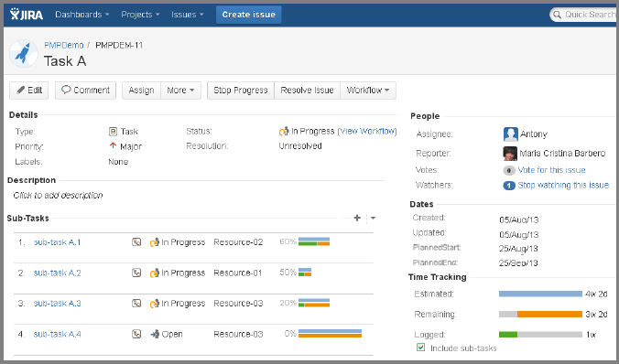The width and height of the screenshot is (619, 364).
Task: Open sub-task A.2 link
Action: point(58,273)
